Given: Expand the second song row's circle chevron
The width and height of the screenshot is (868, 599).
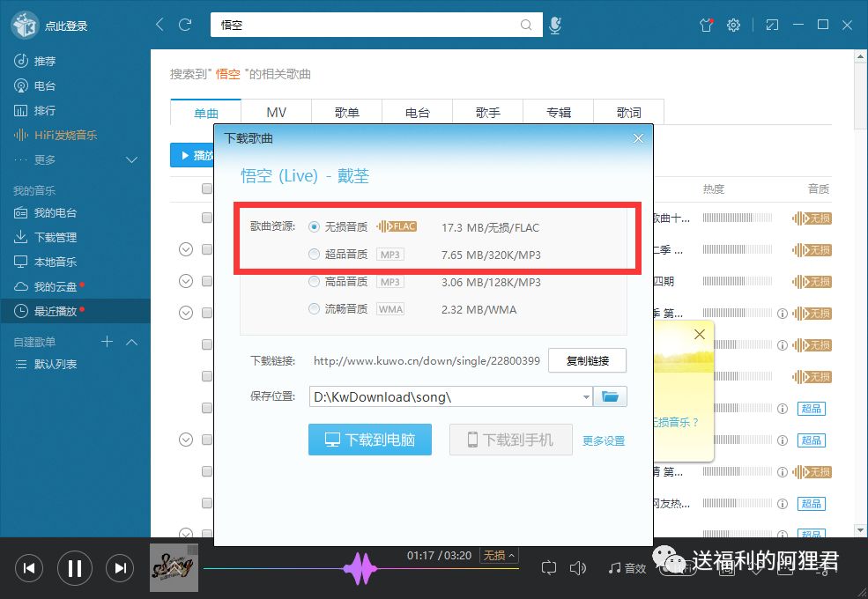Looking at the screenshot, I should 186,249.
